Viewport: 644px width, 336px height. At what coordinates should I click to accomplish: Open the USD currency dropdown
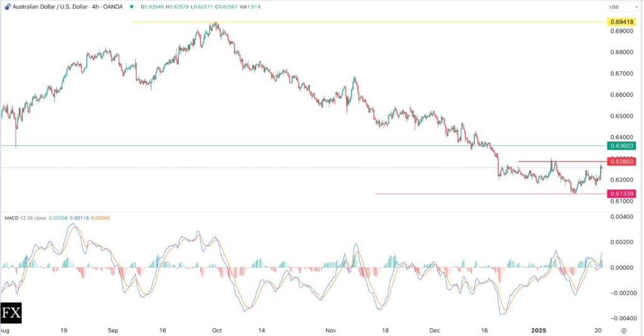point(616,7)
